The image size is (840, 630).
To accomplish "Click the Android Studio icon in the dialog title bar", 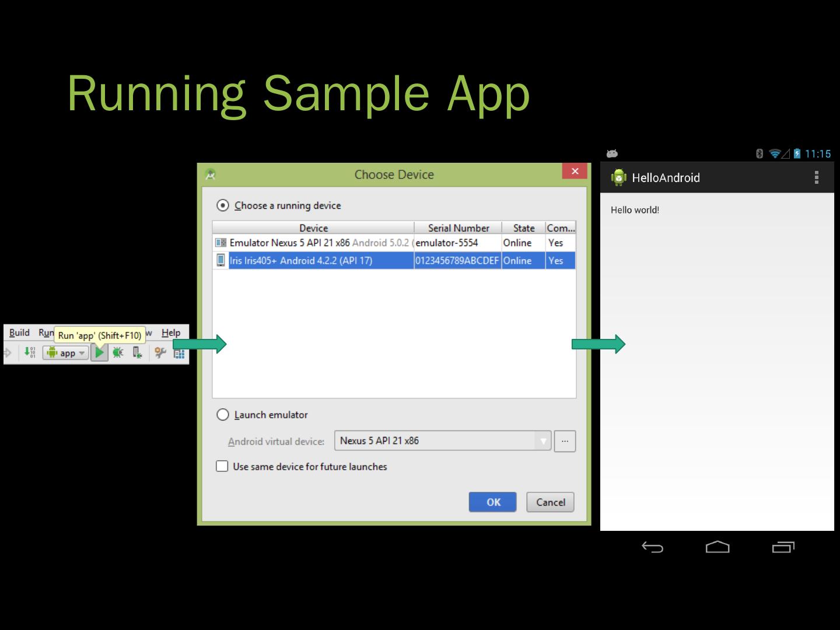I will pyautogui.click(x=211, y=174).
